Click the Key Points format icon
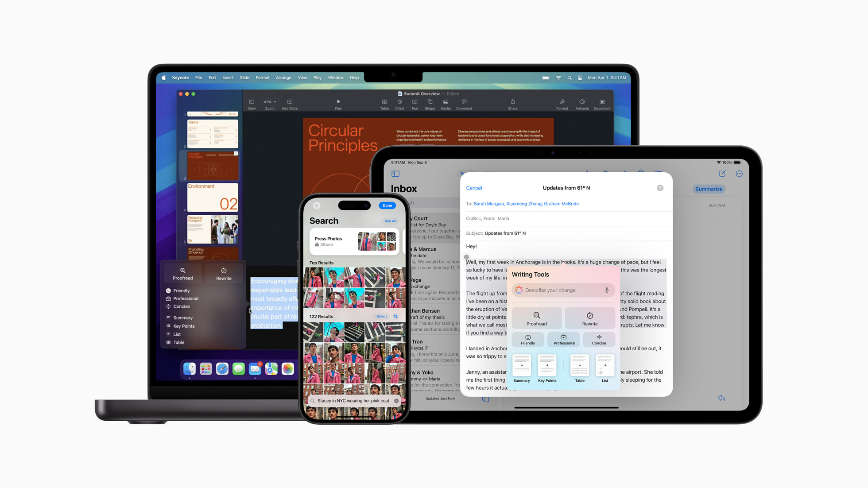The width and height of the screenshot is (868, 488). 546,368
